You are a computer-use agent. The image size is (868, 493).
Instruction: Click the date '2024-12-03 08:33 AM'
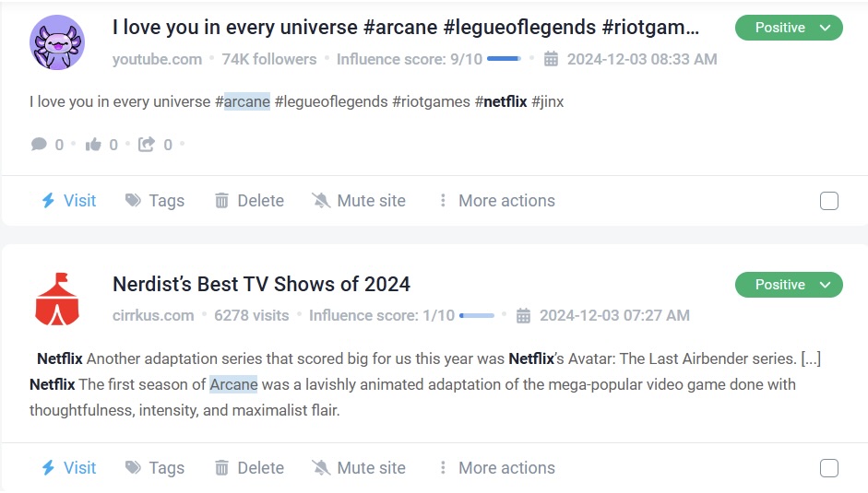pos(642,59)
